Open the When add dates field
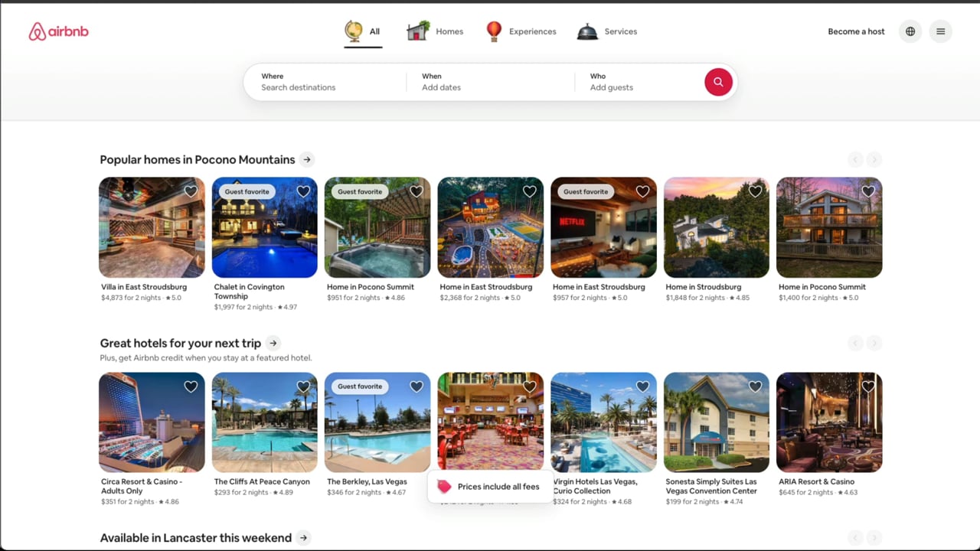Image resolution: width=980 pixels, height=551 pixels. click(x=490, y=82)
